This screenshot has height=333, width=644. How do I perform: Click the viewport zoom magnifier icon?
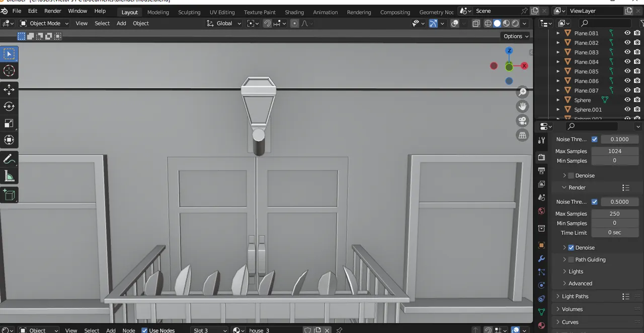(x=523, y=92)
